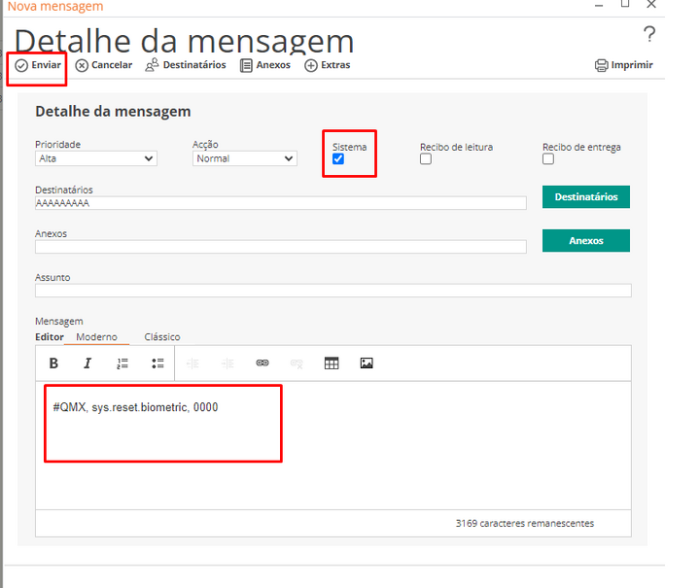Image resolution: width=700 pixels, height=588 pixels.
Task: Apply italic formatting in editor
Action: point(87,363)
